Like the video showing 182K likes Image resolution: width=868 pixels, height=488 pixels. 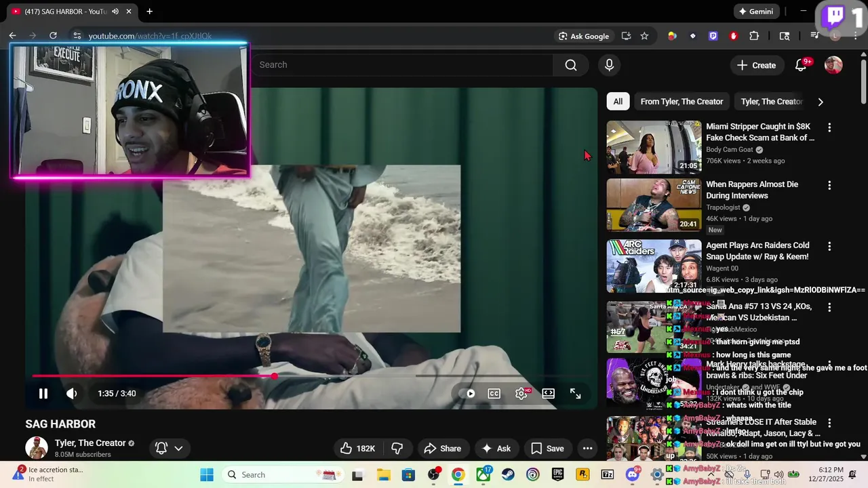click(357, 448)
